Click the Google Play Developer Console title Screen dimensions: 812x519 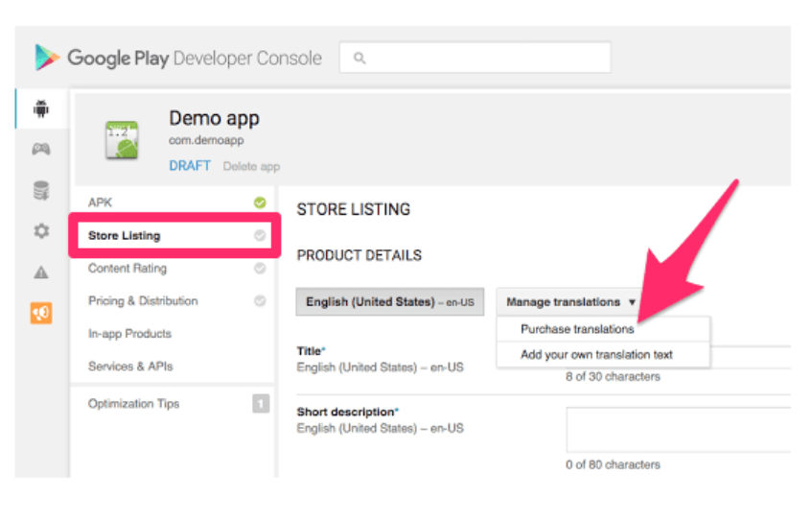click(x=195, y=58)
